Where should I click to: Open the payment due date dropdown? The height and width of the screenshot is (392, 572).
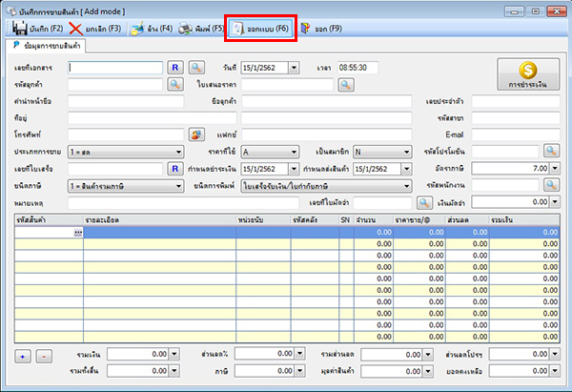pos(294,169)
